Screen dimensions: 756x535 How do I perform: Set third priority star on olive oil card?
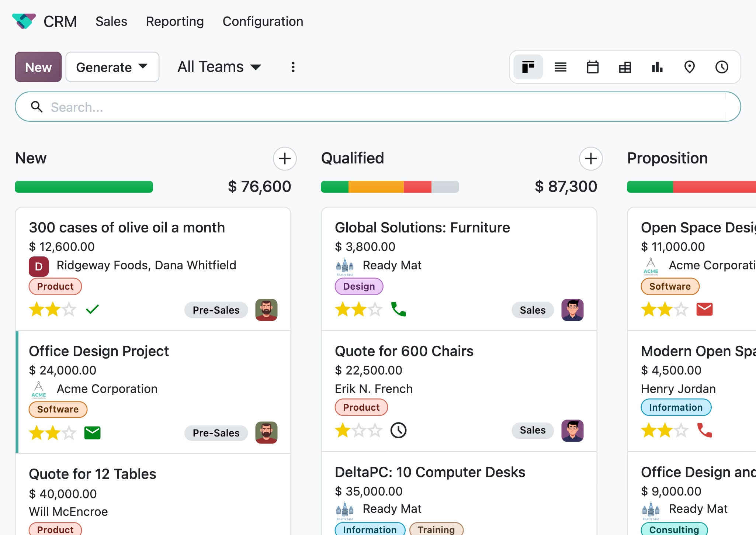point(69,309)
